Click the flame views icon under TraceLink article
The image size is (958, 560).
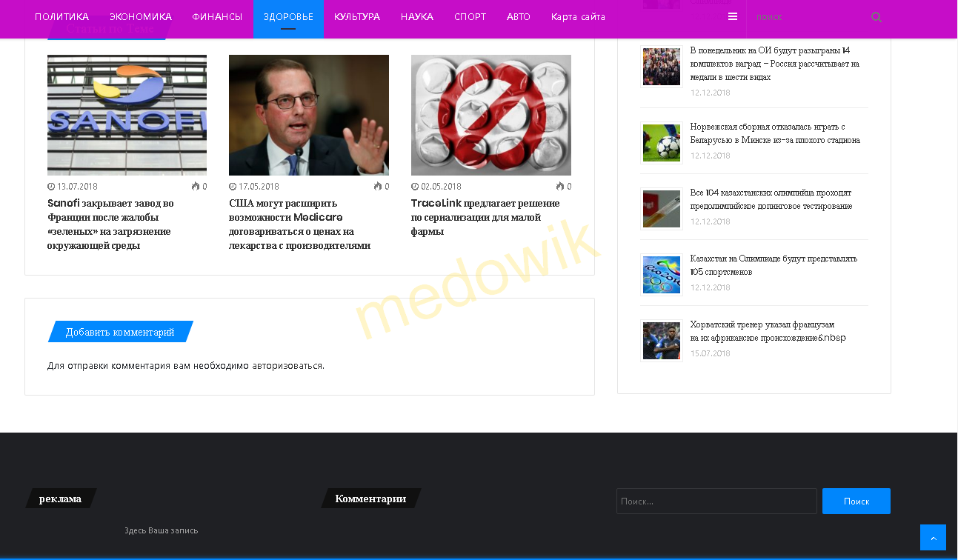[560, 187]
